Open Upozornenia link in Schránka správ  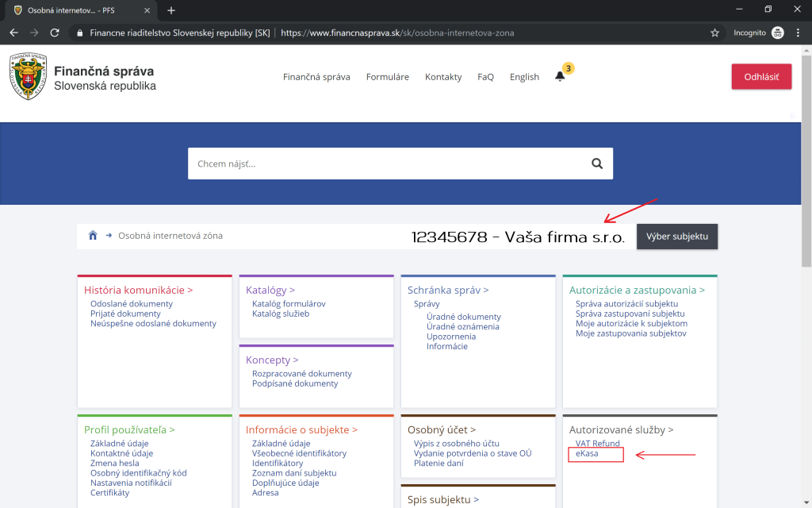(451, 337)
